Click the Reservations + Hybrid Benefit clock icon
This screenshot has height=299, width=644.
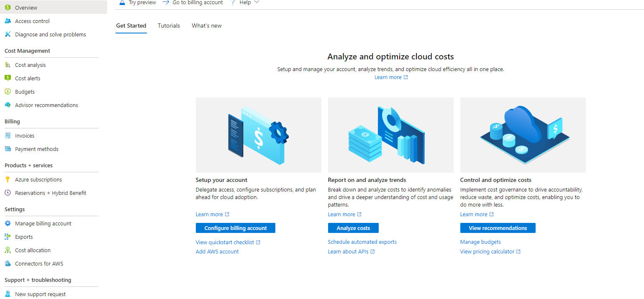click(x=8, y=193)
